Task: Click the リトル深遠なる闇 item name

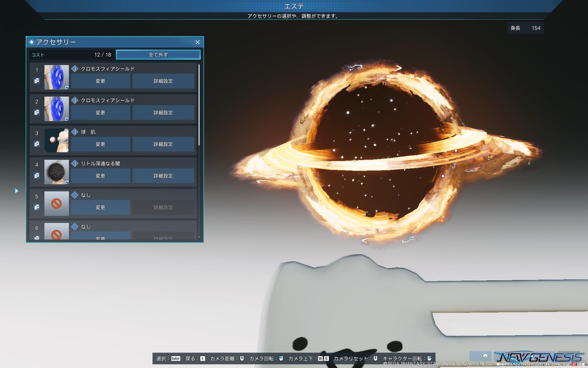Action: coord(100,163)
